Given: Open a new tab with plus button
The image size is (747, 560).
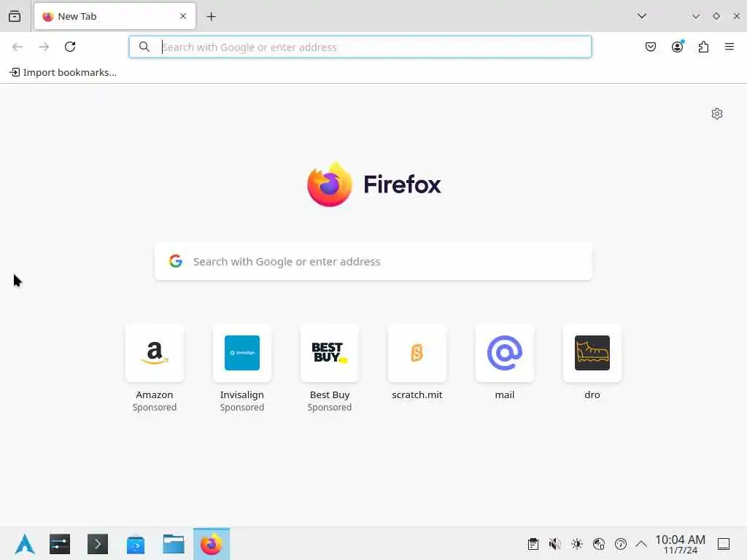Looking at the screenshot, I should pyautogui.click(x=211, y=17).
